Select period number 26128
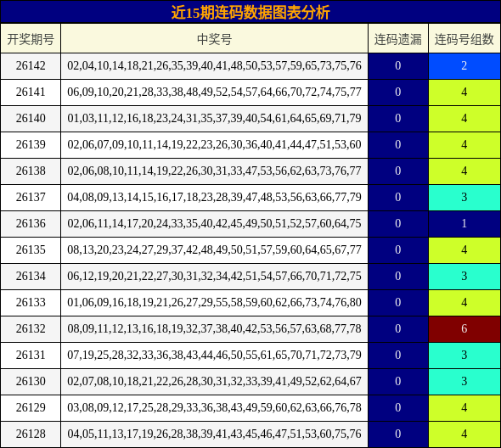 coord(31,434)
